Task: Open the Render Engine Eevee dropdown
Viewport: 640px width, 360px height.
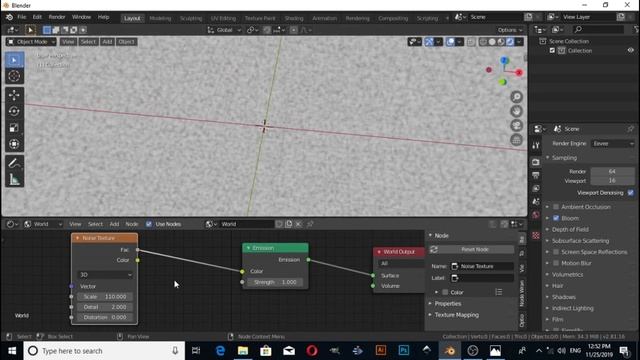Action: (613, 144)
